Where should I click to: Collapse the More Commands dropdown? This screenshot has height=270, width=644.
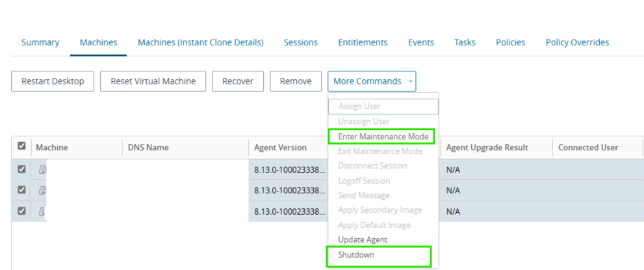point(372,81)
